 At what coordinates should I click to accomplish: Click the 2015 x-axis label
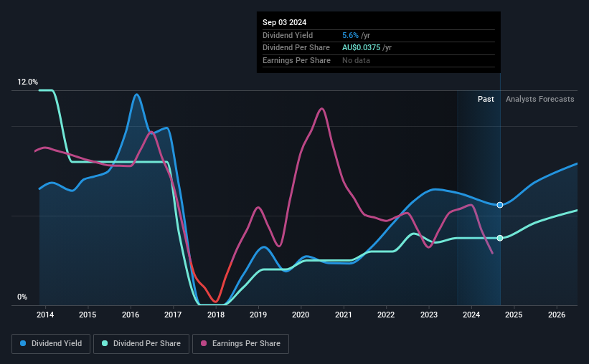click(88, 315)
